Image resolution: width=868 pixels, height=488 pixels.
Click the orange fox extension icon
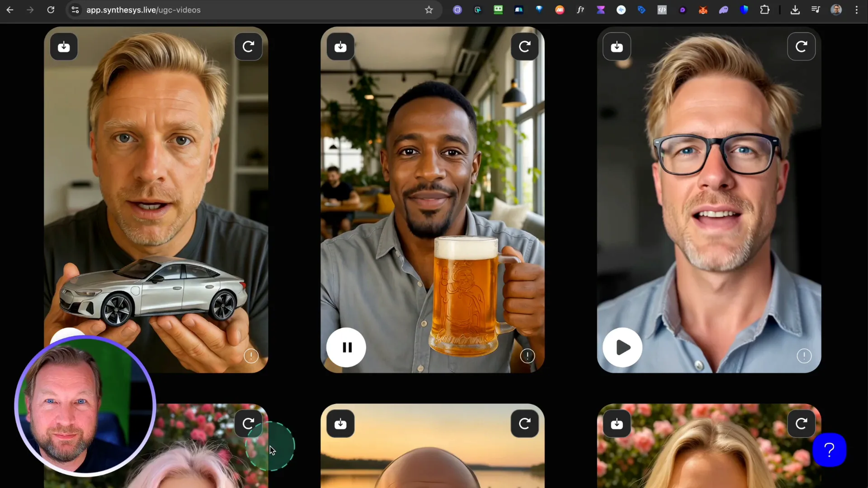pos(703,10)
